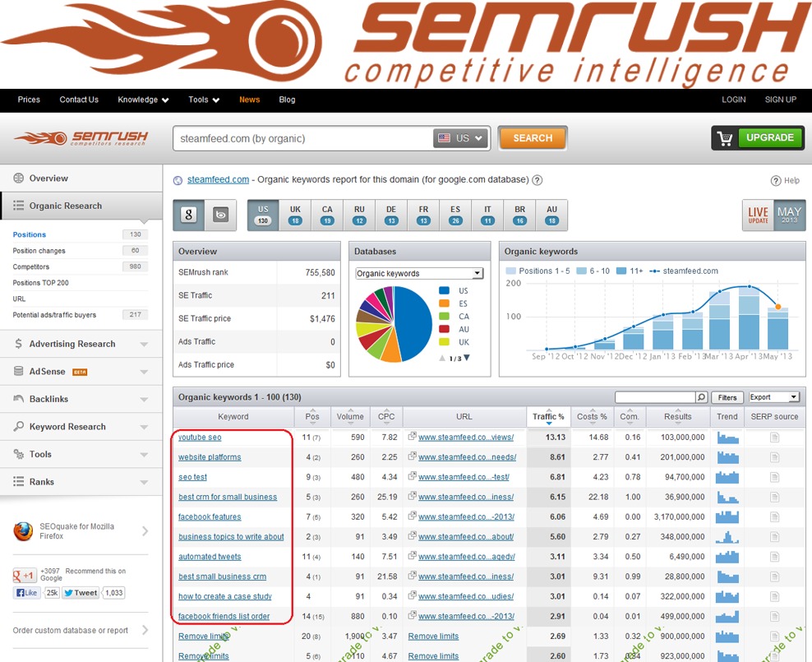The image size is (812, 662).
Task: Sort the table by Traffic % column
Action: (x=548, y=417)
